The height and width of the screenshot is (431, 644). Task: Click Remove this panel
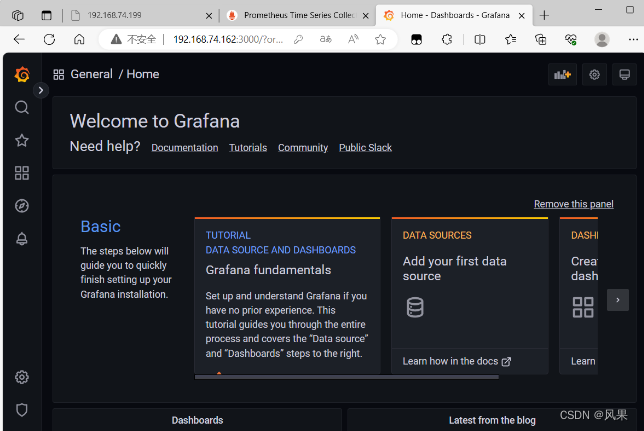(x=574, y=204)
